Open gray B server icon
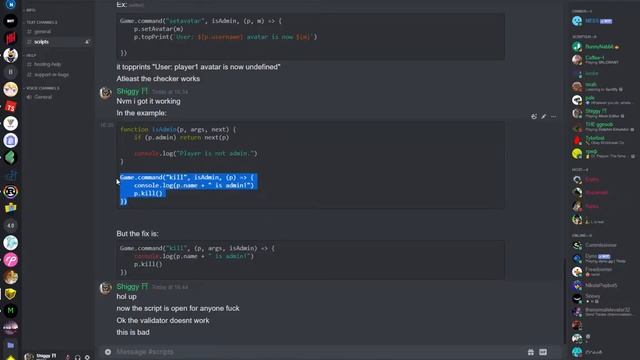 [11, 72]
